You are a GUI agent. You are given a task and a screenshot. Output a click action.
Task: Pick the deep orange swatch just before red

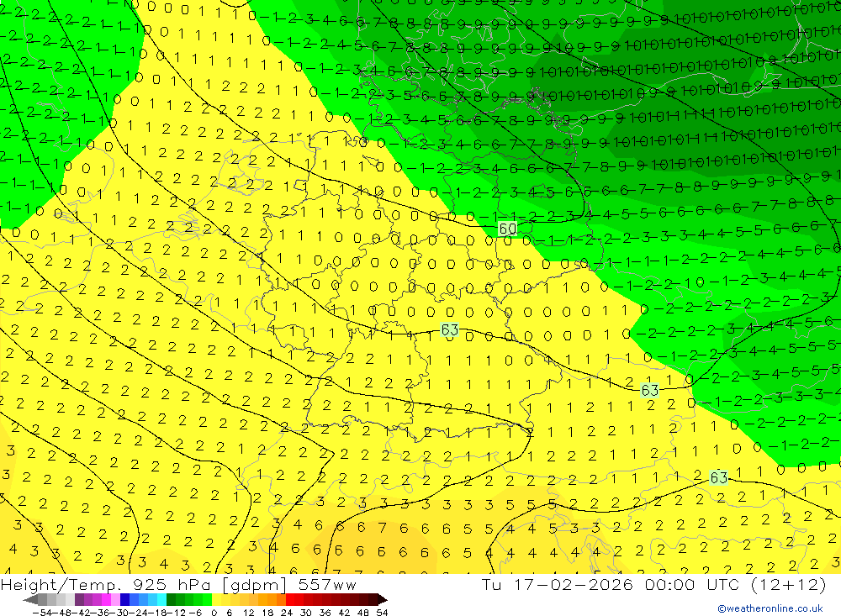tap(281, 600)
